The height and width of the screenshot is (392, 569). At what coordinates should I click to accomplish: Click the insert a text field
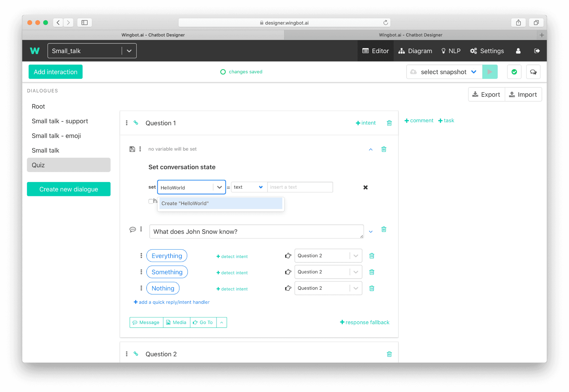click(x=300, y=187)
